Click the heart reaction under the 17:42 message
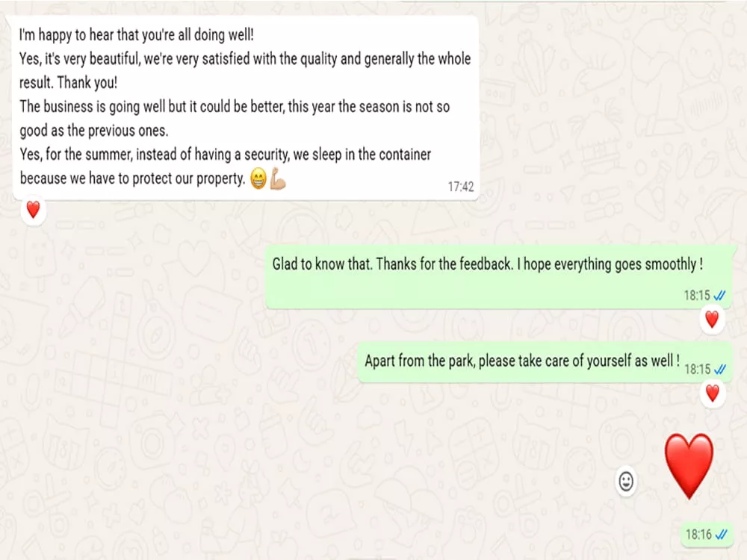Image resolution: width=747 pixels, height=560 pixels. pos(34,210)
